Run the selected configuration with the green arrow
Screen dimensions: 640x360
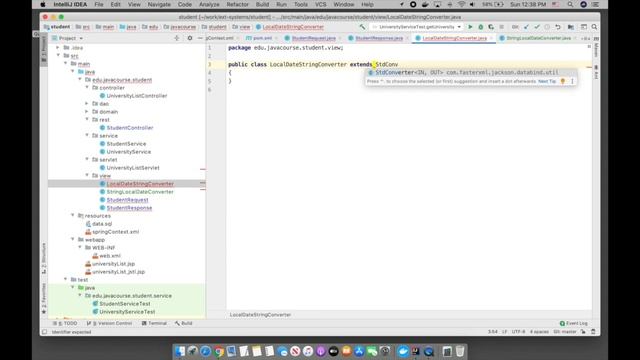click(470, 27)
